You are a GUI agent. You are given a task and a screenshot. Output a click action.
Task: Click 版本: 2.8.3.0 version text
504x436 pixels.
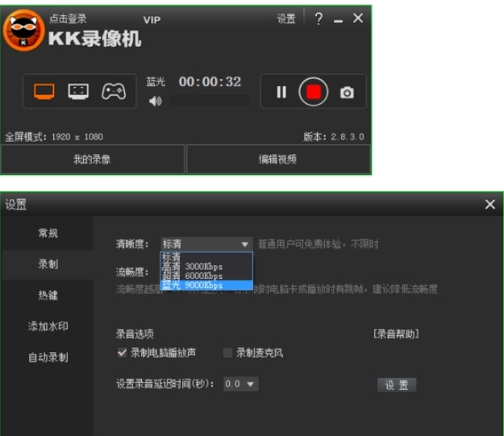(334, 137)
